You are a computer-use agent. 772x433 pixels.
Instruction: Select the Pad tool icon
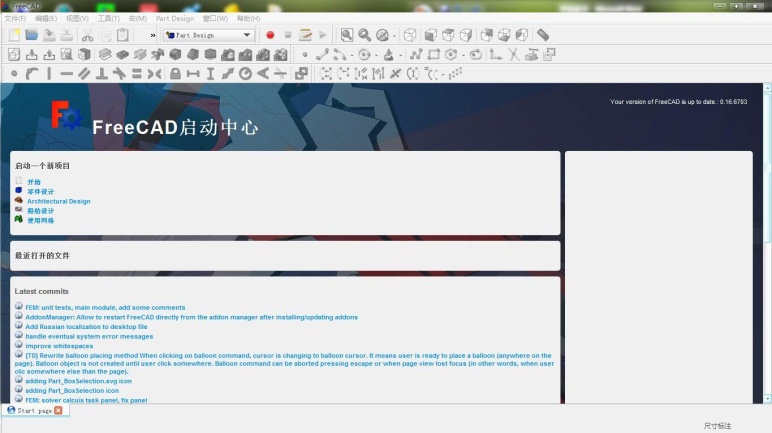click(105, 54)
